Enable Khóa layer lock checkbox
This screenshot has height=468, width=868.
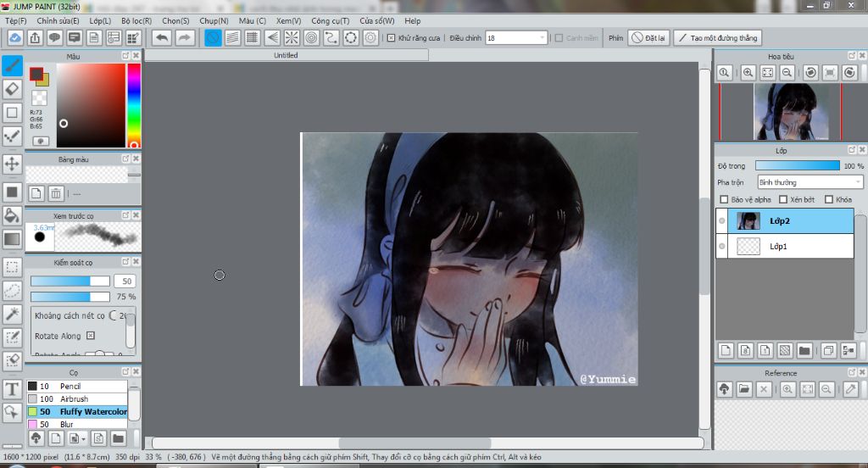(829, 199)
